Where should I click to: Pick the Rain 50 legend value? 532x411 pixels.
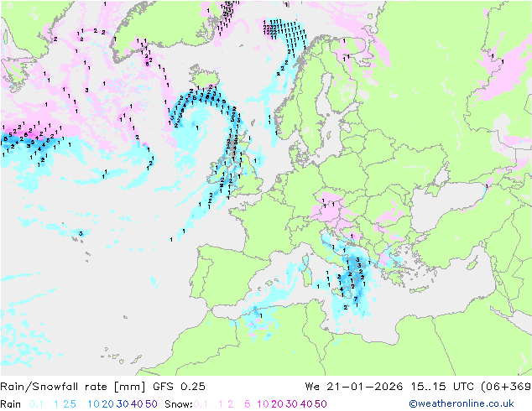[x=151, y=404]
